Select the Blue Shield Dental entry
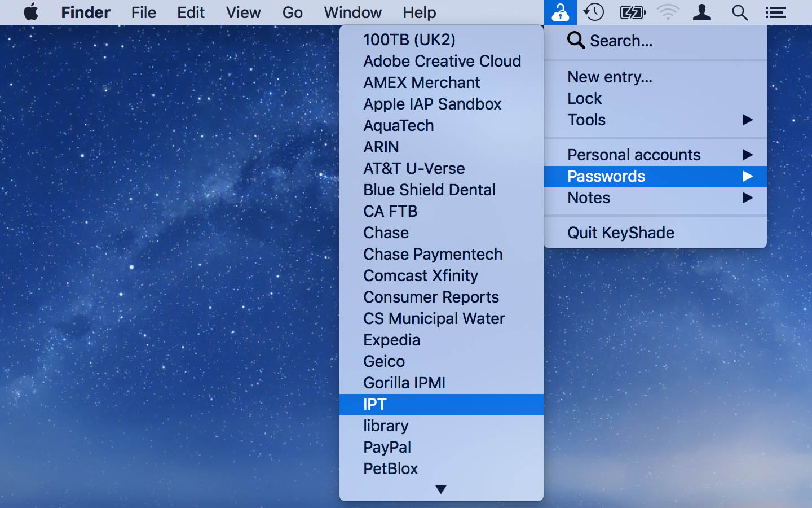812x508 pixels. click(x=442, y=190)
